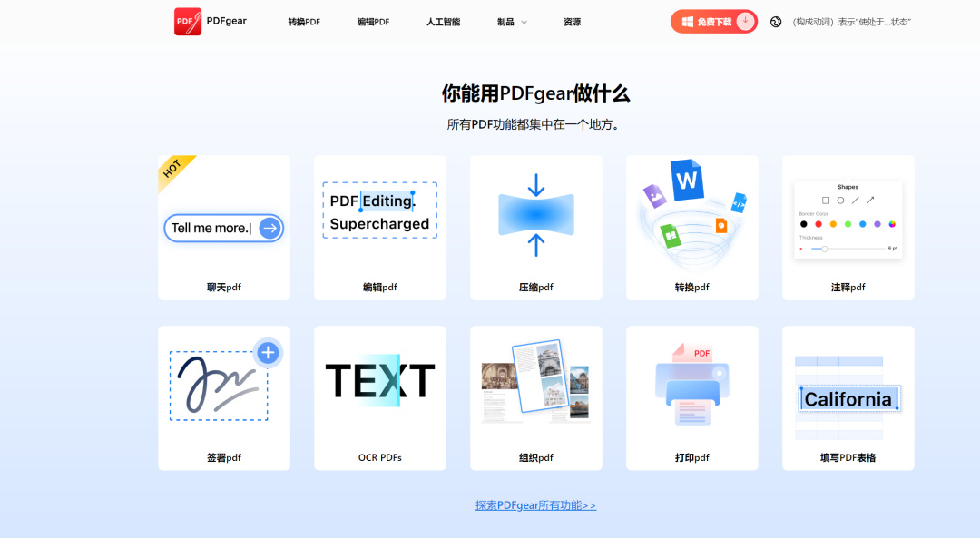The image size is (980, 538).
Task: Open the 签署pdf label
Action: [224, 458]
